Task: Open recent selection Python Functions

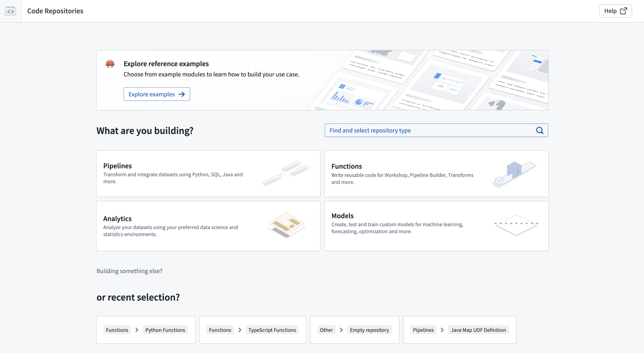Action: pos(145,329)
